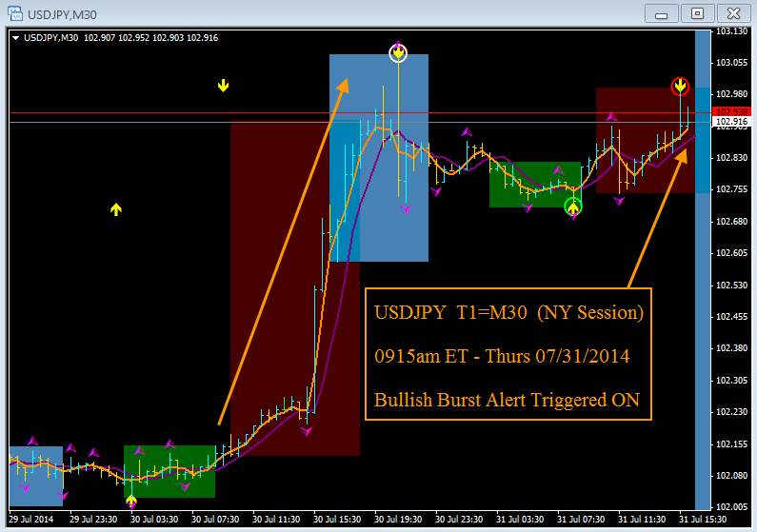Screen dimensions: 757x532
Task: Click the '30 Jul 03:30' time axis label
Action: [154, 520]
